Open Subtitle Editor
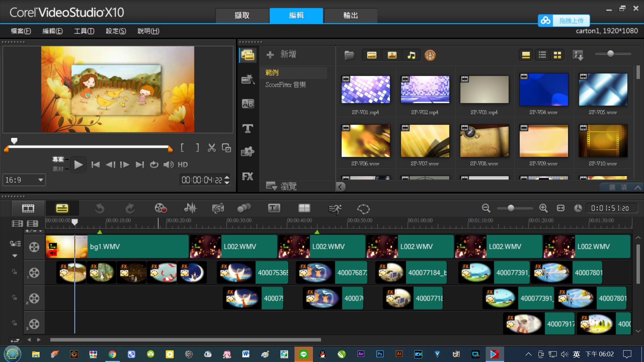The image size is (644, 362). [x=274, y=208]
